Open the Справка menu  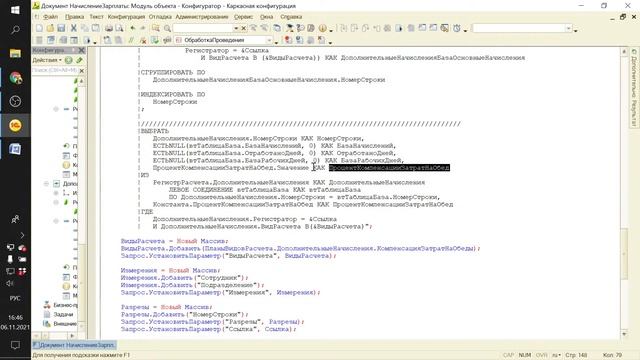[x=291, y=17]
